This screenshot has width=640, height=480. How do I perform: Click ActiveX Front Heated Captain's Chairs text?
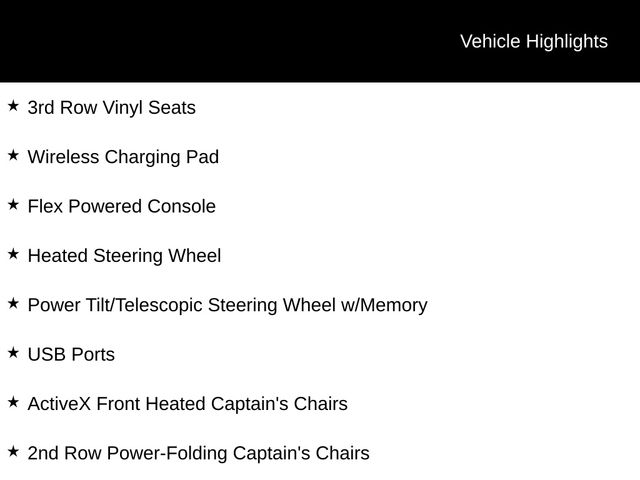tap(187, 405)
